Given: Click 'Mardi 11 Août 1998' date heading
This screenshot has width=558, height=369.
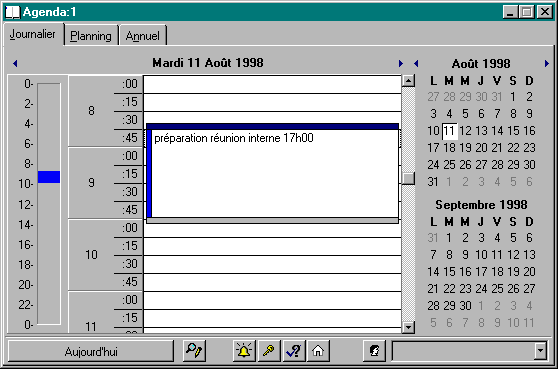Looking at the screenshot, I should [x=208, y=63].
